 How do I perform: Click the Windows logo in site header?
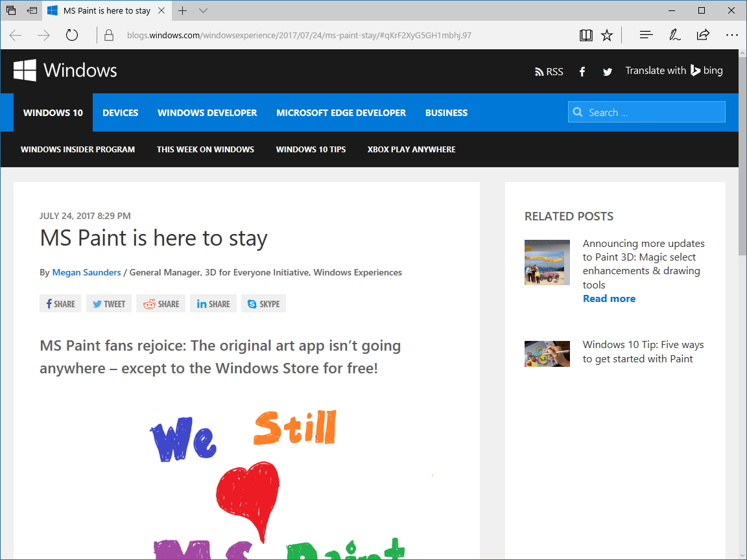point(65,71)
